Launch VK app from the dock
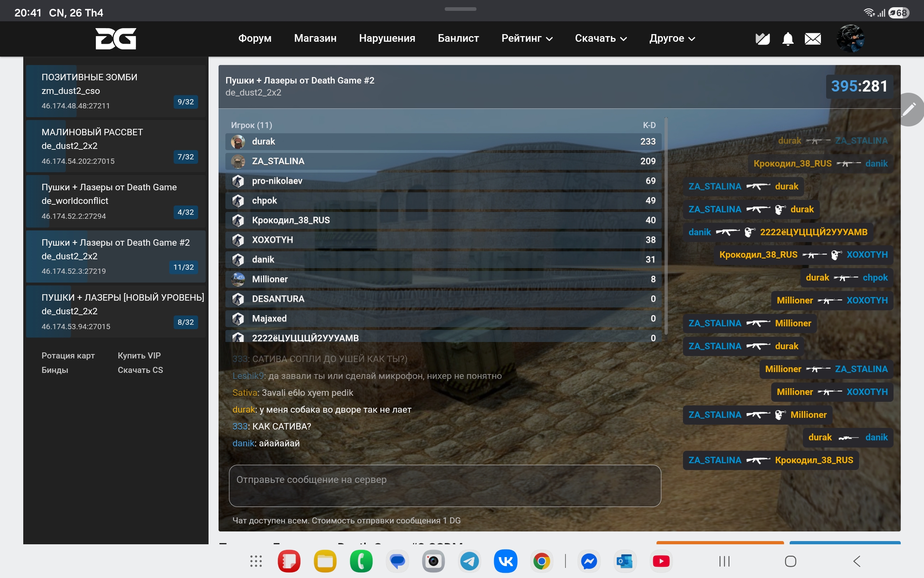Viewport: 924px width, 578px height. click(505, 561)
